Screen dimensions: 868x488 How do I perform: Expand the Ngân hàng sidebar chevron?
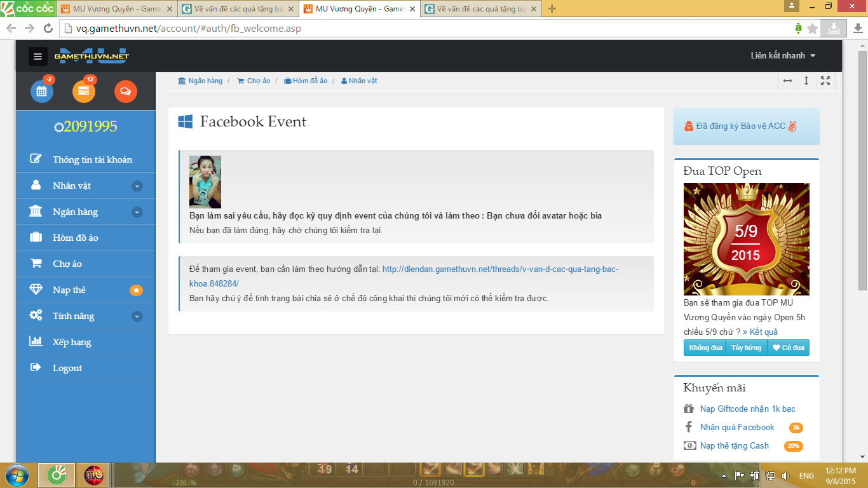tap(137, 212)
